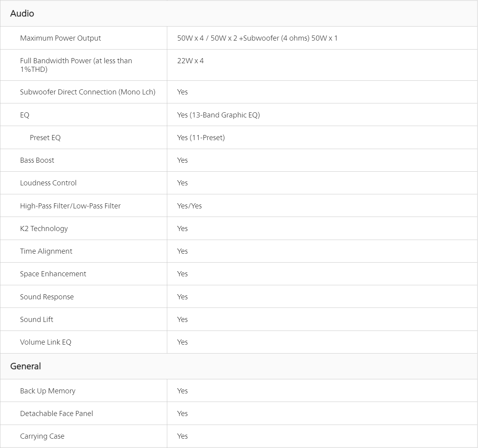Select the K2 Technology label
The height and width of the screenshot is (448, 478).
[x=44, y=229]
